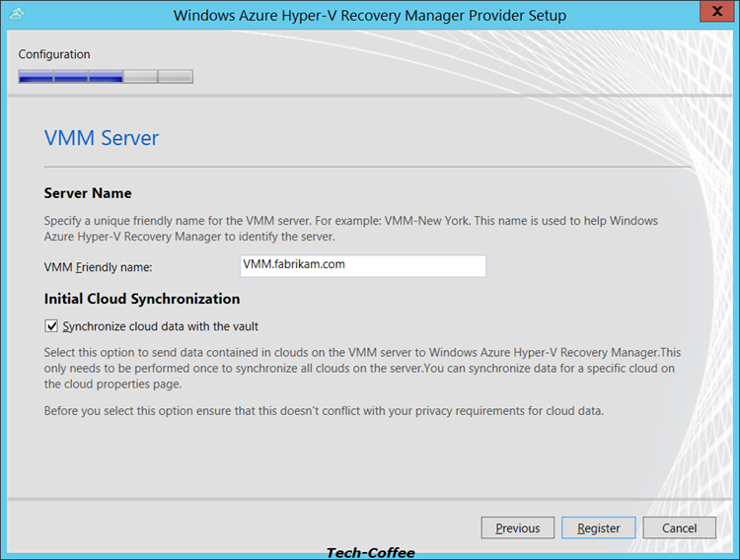
Task: Click the window title Provider Setup text
Action: (370, 15)
